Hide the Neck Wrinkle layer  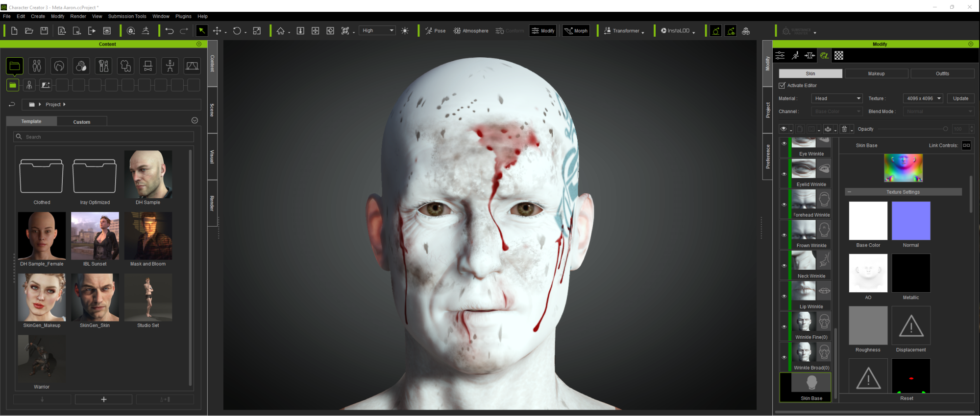[x=784, y=266]
